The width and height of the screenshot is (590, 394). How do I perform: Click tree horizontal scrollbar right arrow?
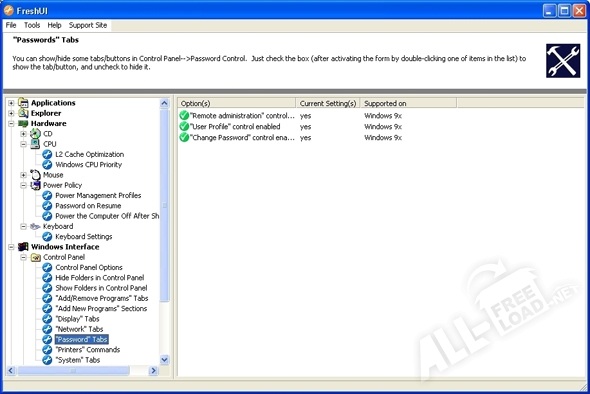coord(153,371)
